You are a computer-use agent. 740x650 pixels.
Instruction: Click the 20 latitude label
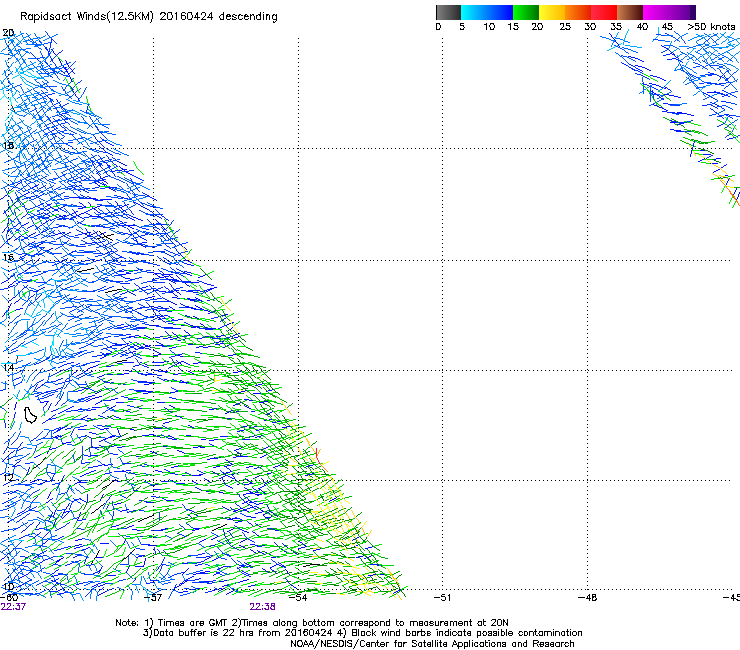tap(8, 33)
